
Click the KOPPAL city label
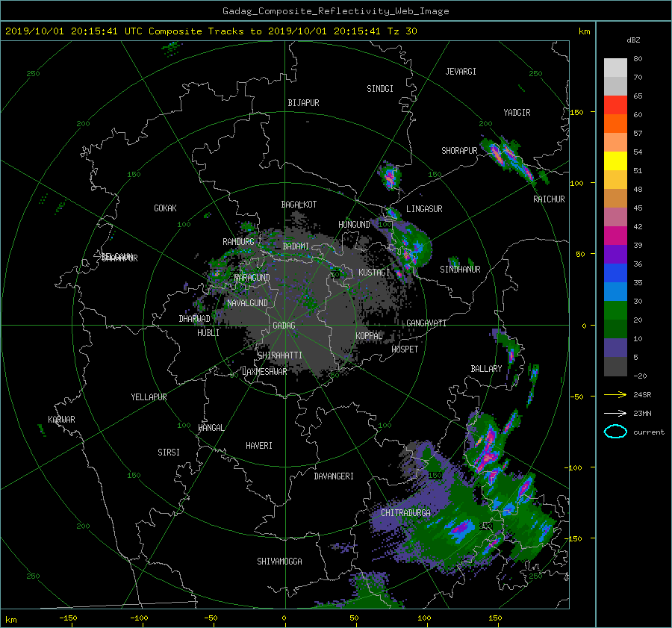[369, 336]
